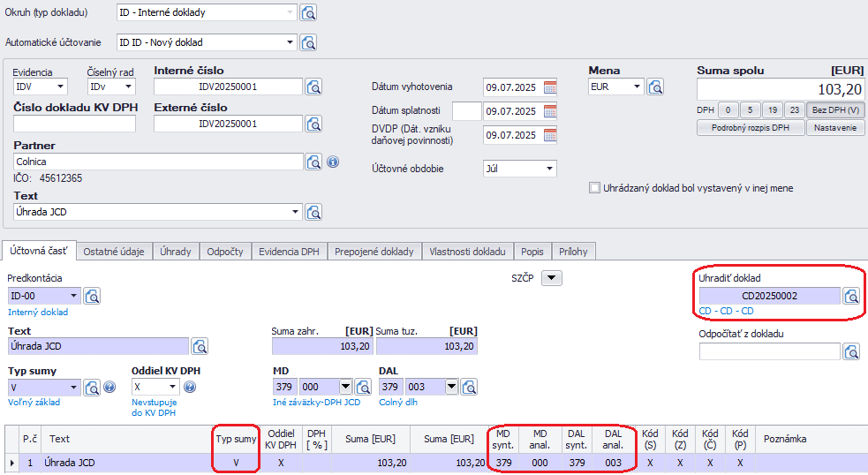Expand the Účtovné obdobie dropdown
This screenshot has height=475, width=868.
point(549,169)
